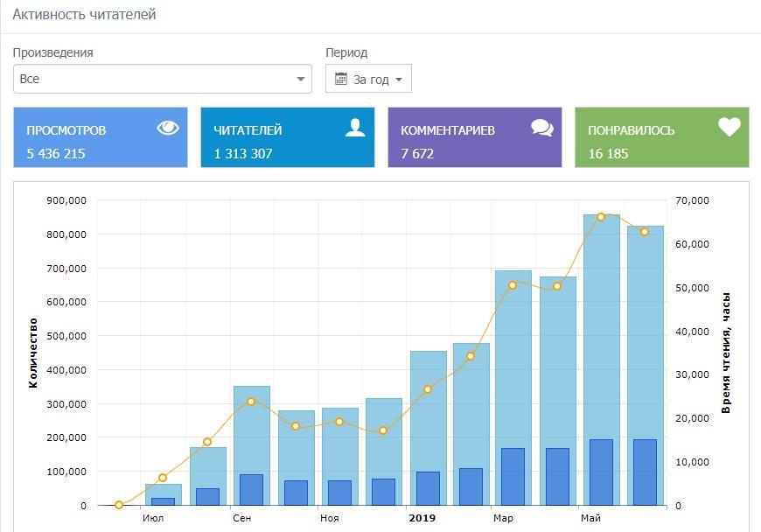Click the arrow of Произведения combo box
761x532 pixels.
point(302,79)
